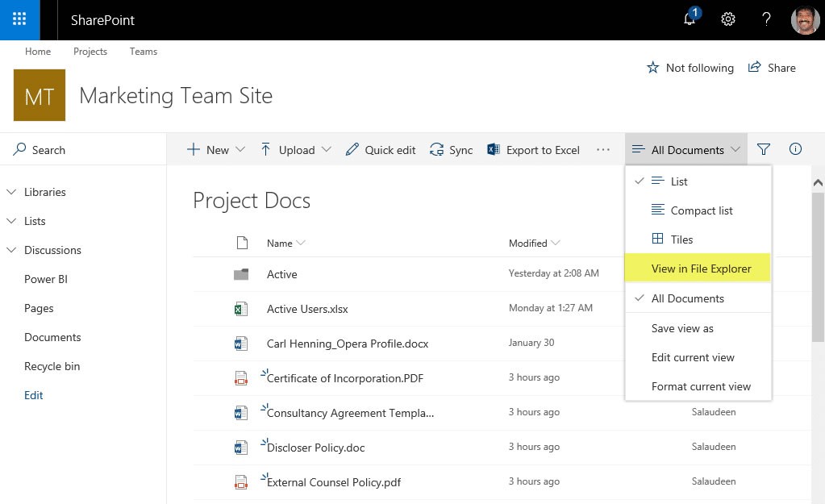Enable Not following for this site

click(x=690, y=68)
